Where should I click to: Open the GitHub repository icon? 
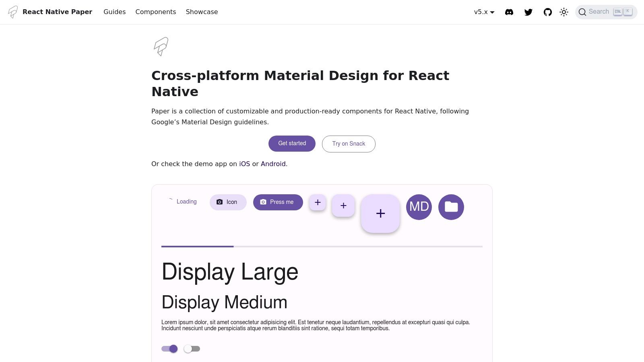coord(548,12)
